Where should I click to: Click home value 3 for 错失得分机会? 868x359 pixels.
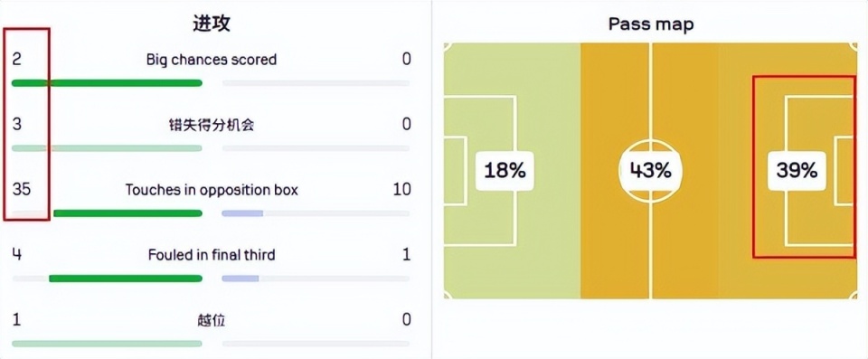coord(16,125)
